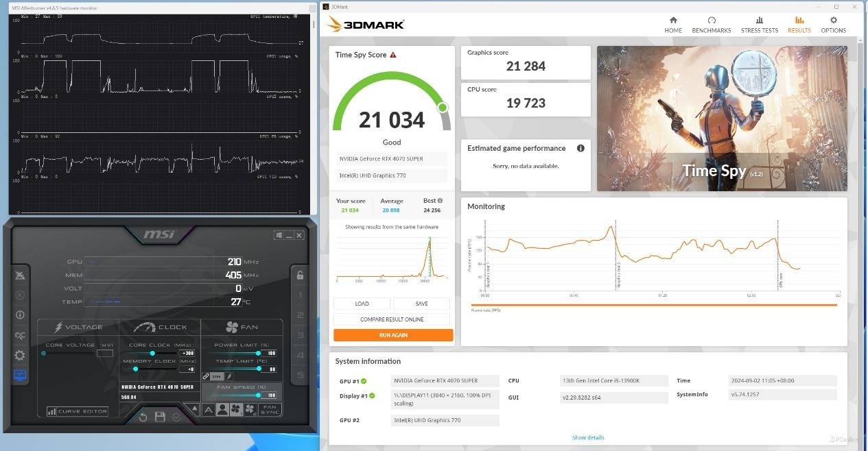
Task: Toggle the lightning bolt icon beside ON
Action: (229, 376)
